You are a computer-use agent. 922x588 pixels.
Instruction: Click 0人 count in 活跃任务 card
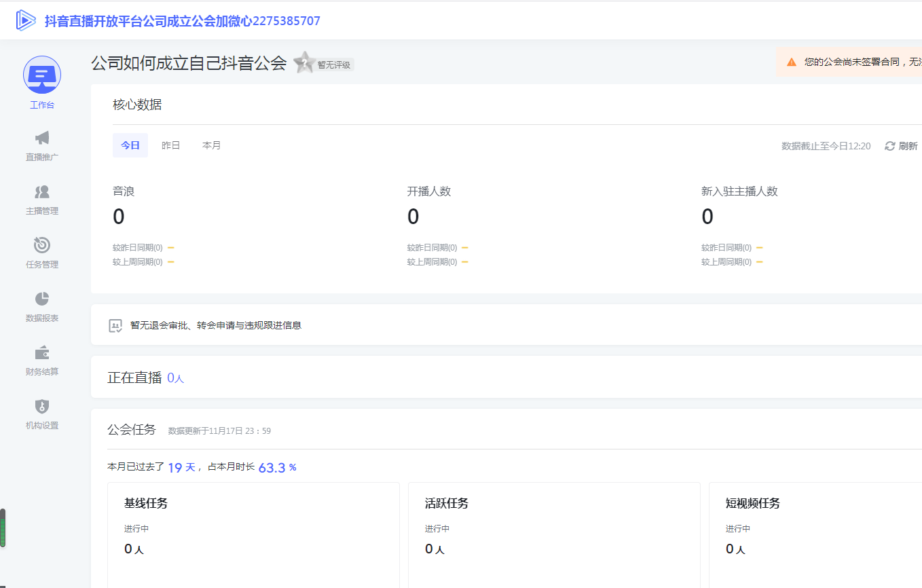(x=435, y=549)
